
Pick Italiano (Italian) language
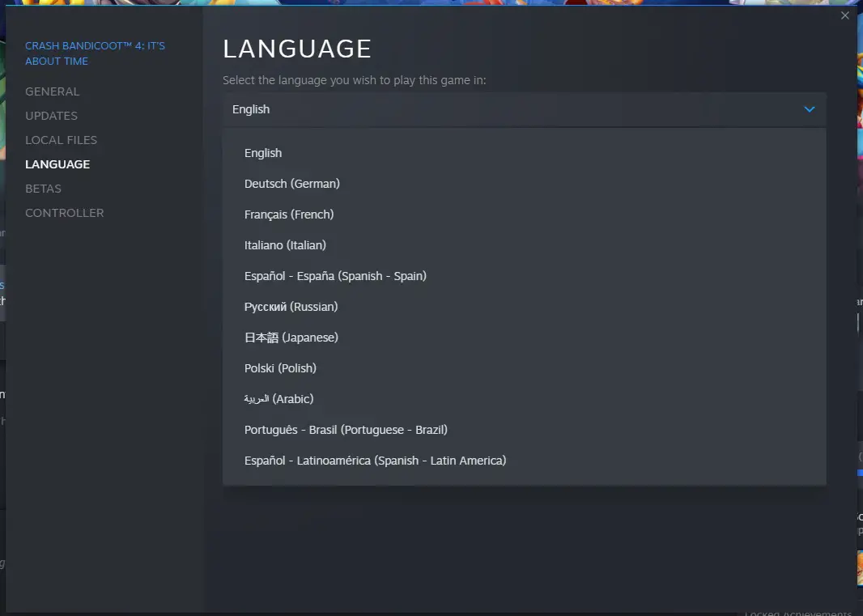(524, 245)
